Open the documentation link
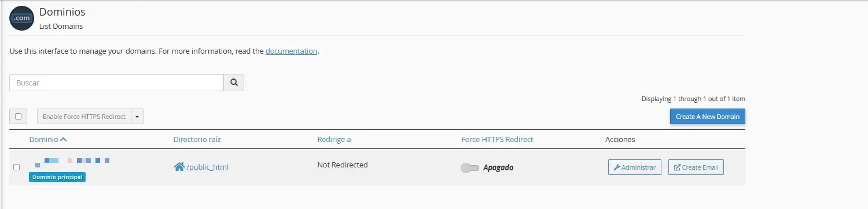Image resolution: width=868 pixels, height=209 pixels. pos(292,51)
